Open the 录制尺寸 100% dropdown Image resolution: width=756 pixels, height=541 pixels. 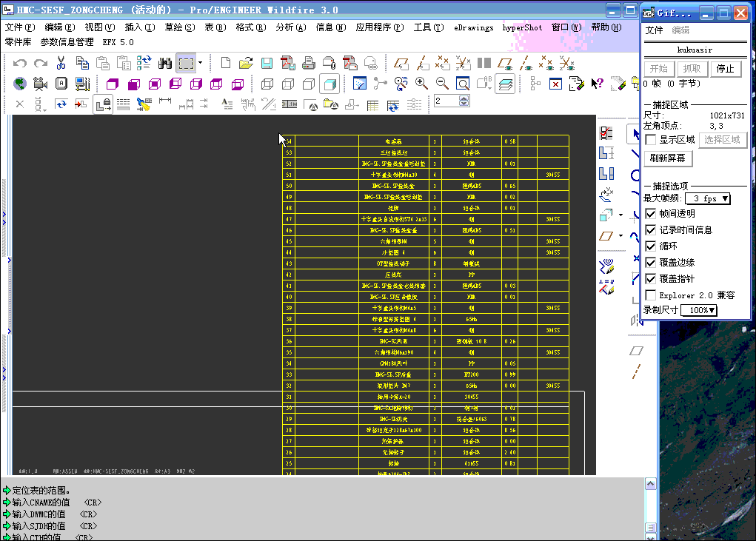click(x=699, y=310)
